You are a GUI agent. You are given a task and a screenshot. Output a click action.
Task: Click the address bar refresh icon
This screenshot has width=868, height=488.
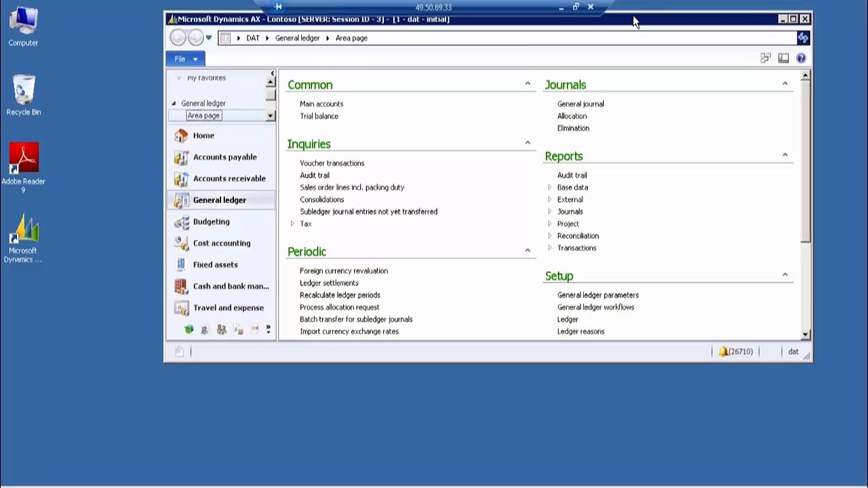(x=803, y=38)
